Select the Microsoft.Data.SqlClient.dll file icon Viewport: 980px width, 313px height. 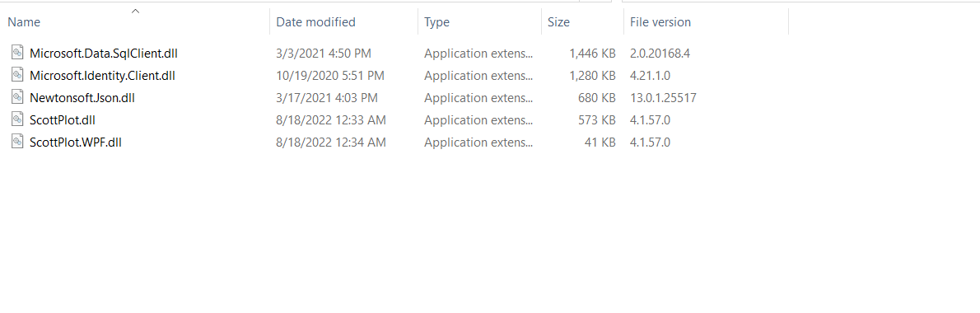(x=18, y=53)
